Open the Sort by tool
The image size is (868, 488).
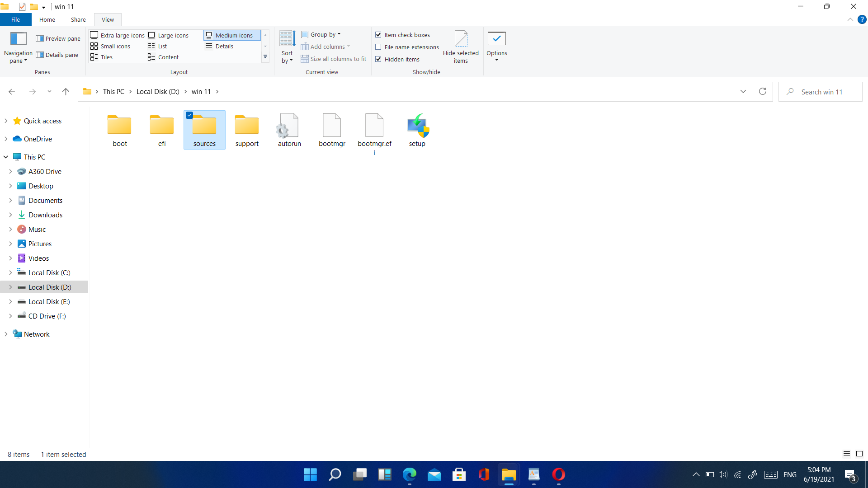click(287, 47)
